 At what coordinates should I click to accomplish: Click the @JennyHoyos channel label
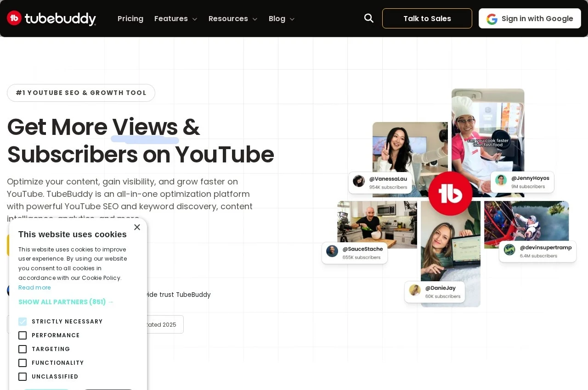pyautogui.click(x=530, y=178)
